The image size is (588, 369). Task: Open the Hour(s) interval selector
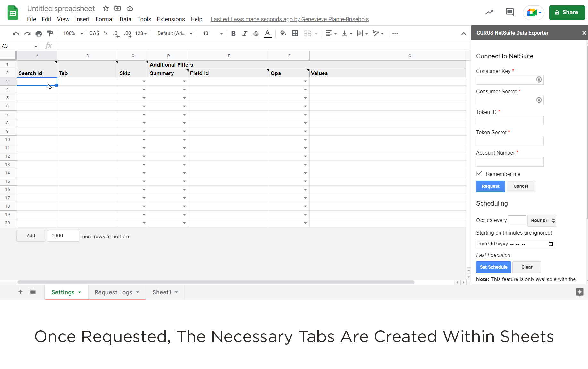point(542,220)
